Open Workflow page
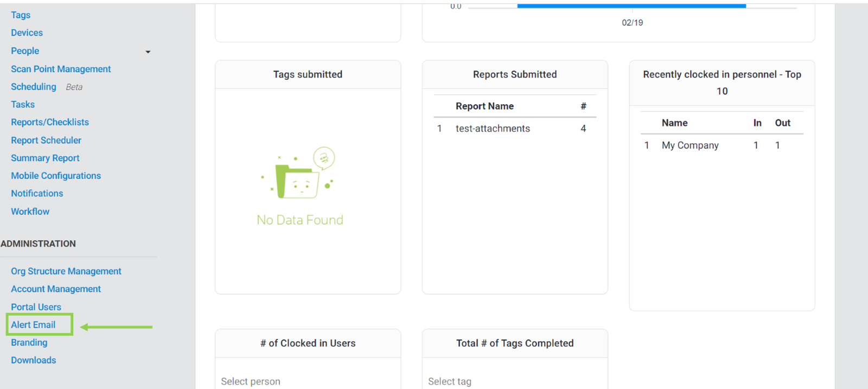The height and width of the screenshot is (389, 868). pyautogui.click(x=30, y=212)
